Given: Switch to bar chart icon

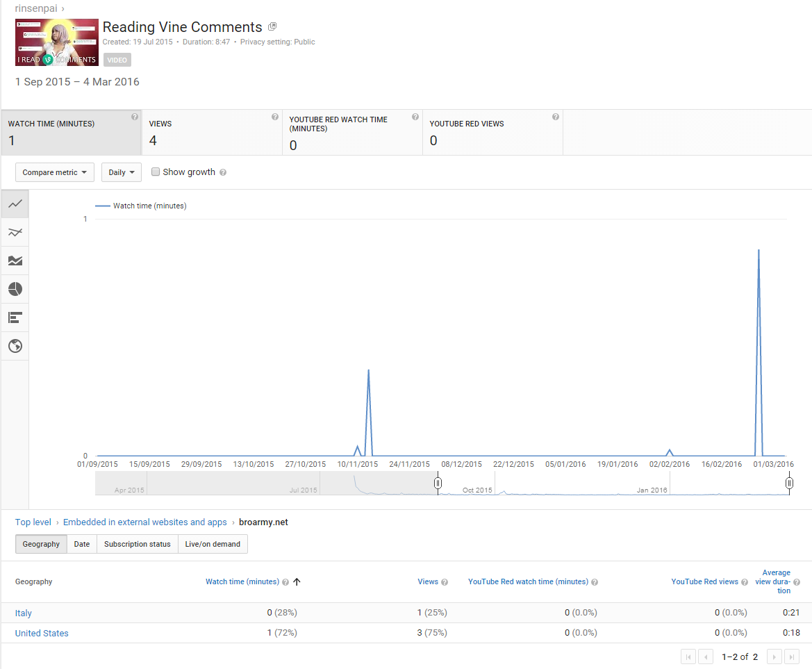Looking at the screenshot, I should tap(15, 317).
